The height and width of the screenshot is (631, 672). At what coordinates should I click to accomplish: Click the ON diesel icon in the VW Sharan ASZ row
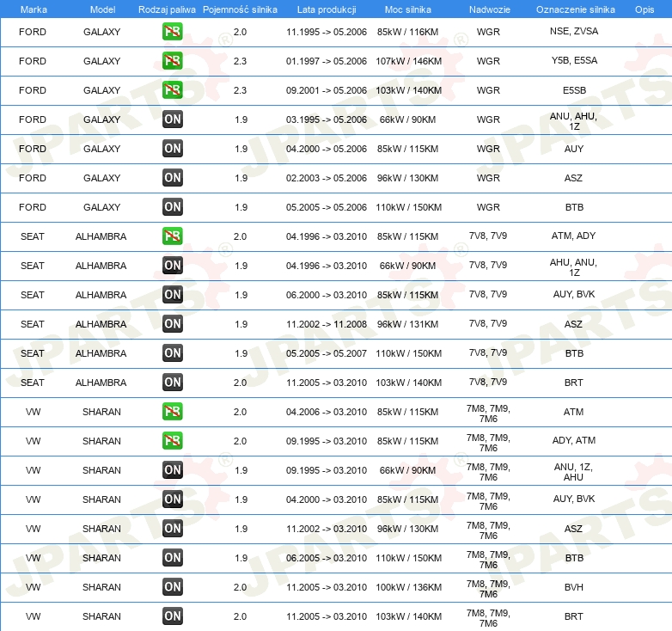pos(172,528)
